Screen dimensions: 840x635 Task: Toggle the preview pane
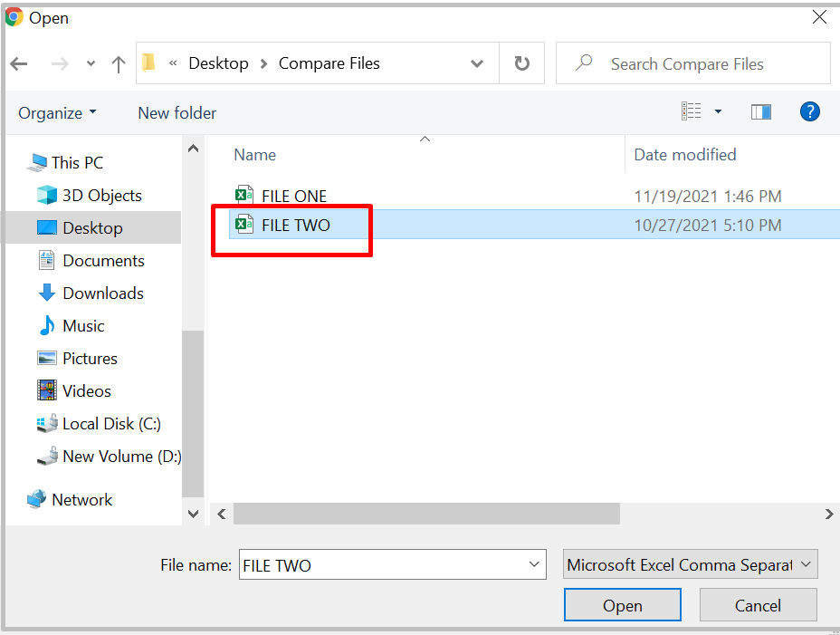[760, 111]
